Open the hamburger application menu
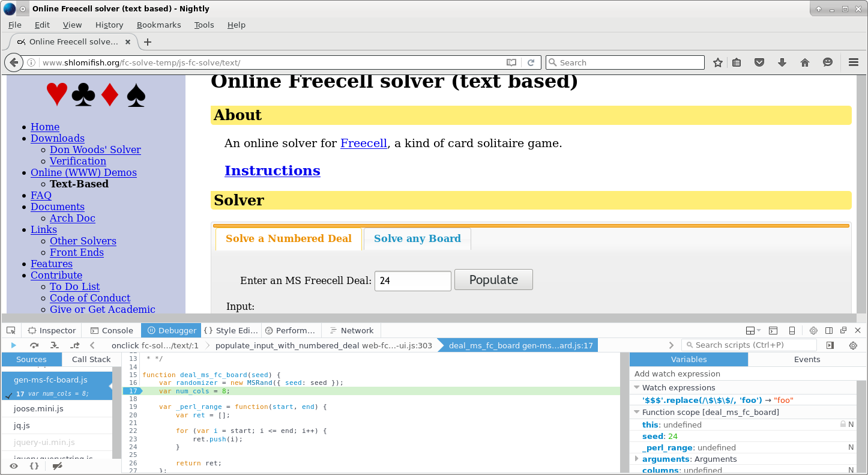868x475 pixels. (x=853, y=62)
